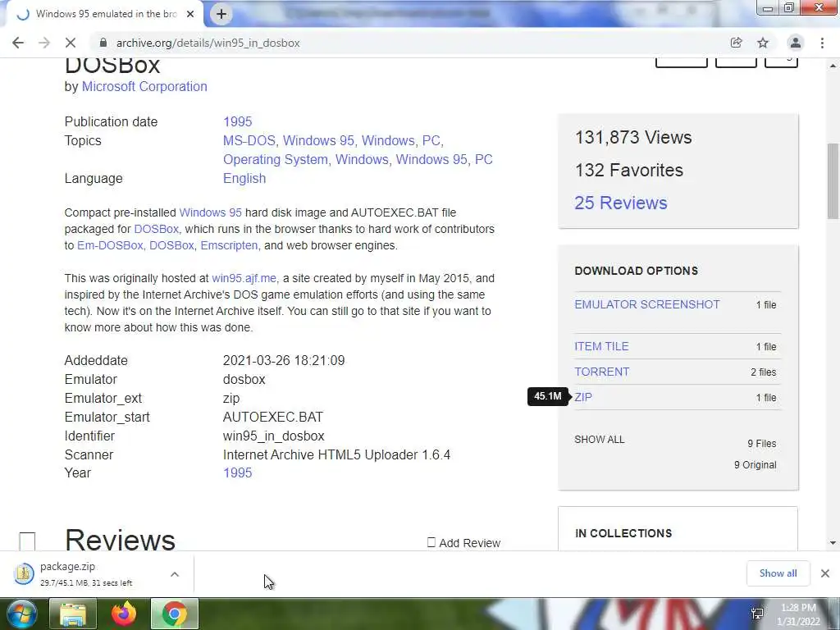Download the ZIP file option
Image resolution: width=840 pixels, height=630 pixels.
click(583, 397)
